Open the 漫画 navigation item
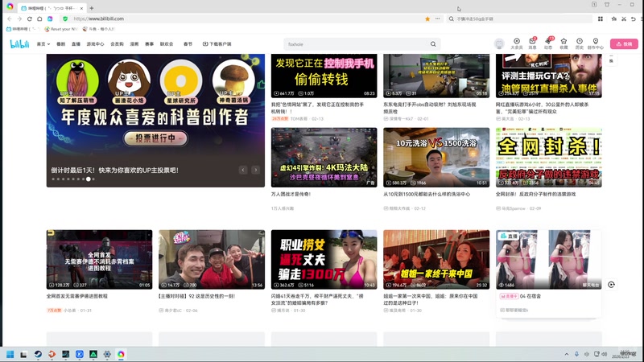This screenshot has width=644, height=362. (x=134, y=44)
